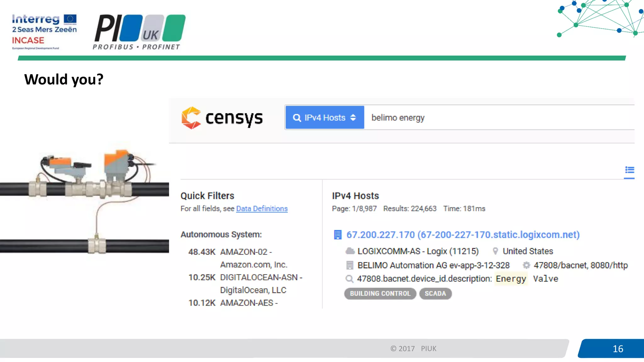The image size is (644, 362).
Task: Select the BUILDING CONTROL tag
Action: click(380, 293)
